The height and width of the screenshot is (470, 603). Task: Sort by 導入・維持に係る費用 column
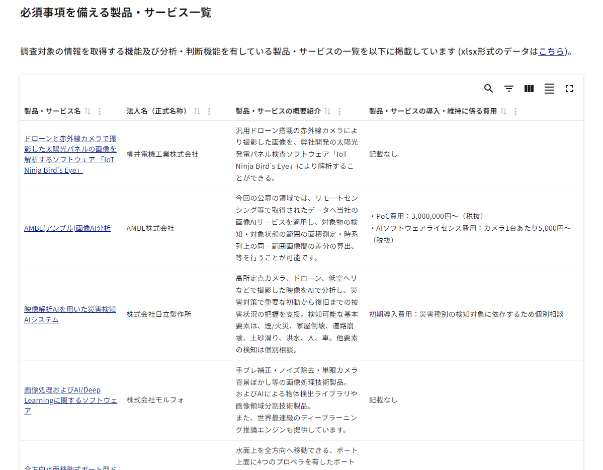pos(503,111)
